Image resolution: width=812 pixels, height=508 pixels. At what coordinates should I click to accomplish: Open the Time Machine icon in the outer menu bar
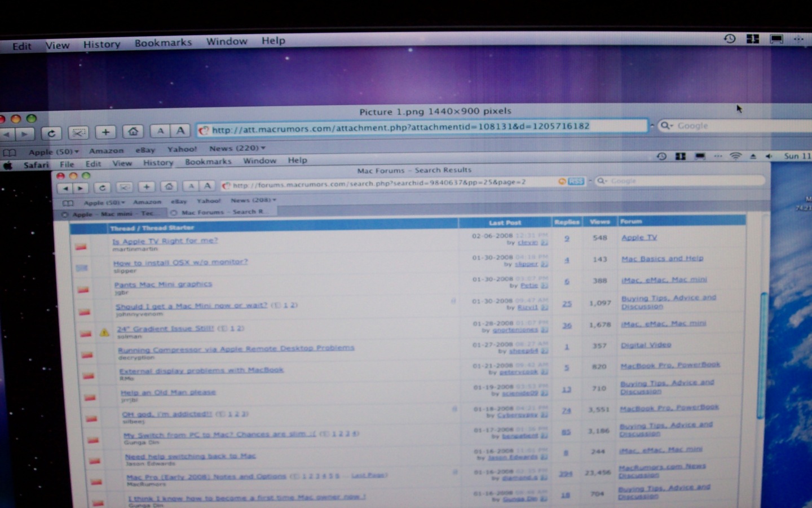(730, 39)
